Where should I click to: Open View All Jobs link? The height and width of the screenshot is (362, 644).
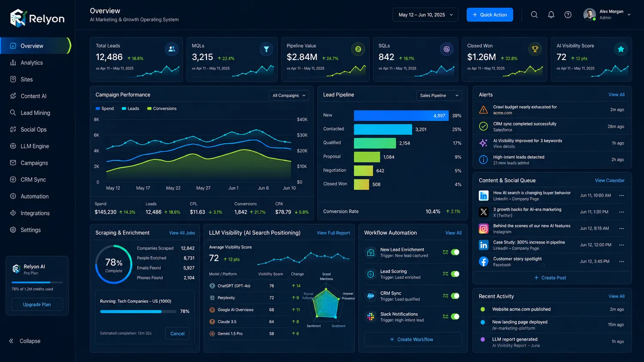coord(182,233)
